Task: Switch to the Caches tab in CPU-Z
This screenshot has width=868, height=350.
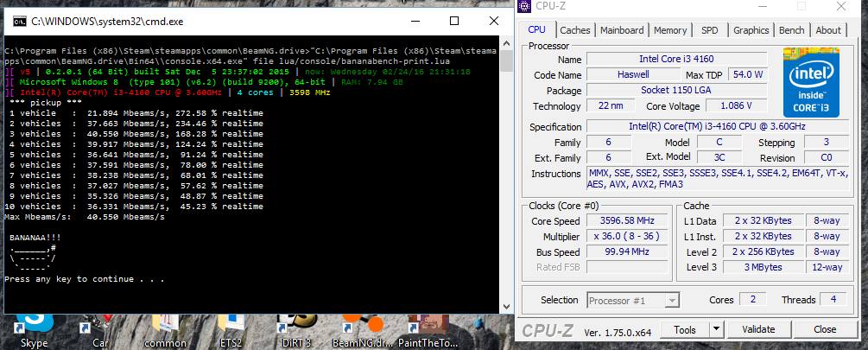Action: 575,30
